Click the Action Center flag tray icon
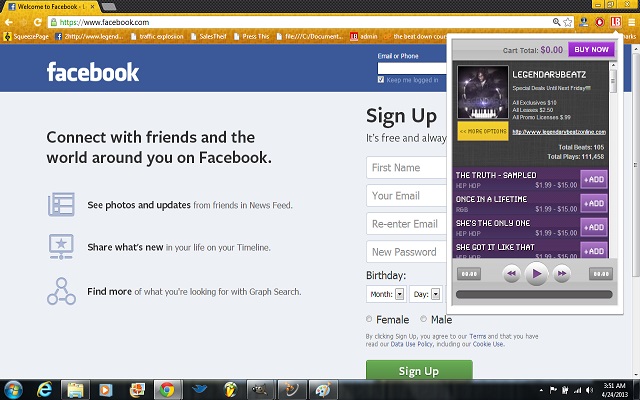Viewport: 640px width, 400px height. coord(553,390)
